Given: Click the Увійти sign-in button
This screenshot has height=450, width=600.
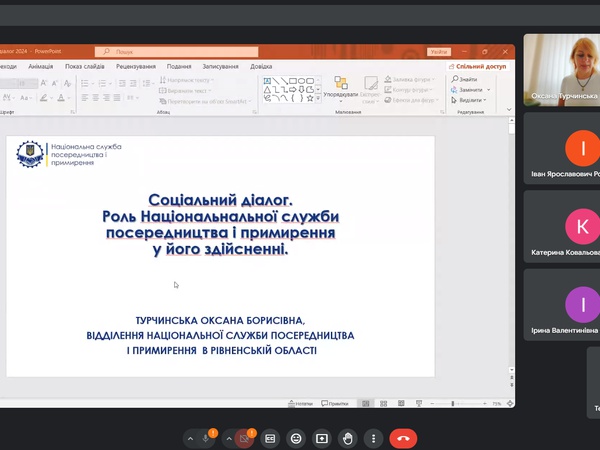Looking at the screenshot, I should pyautogui.click(x=439, y=52).
